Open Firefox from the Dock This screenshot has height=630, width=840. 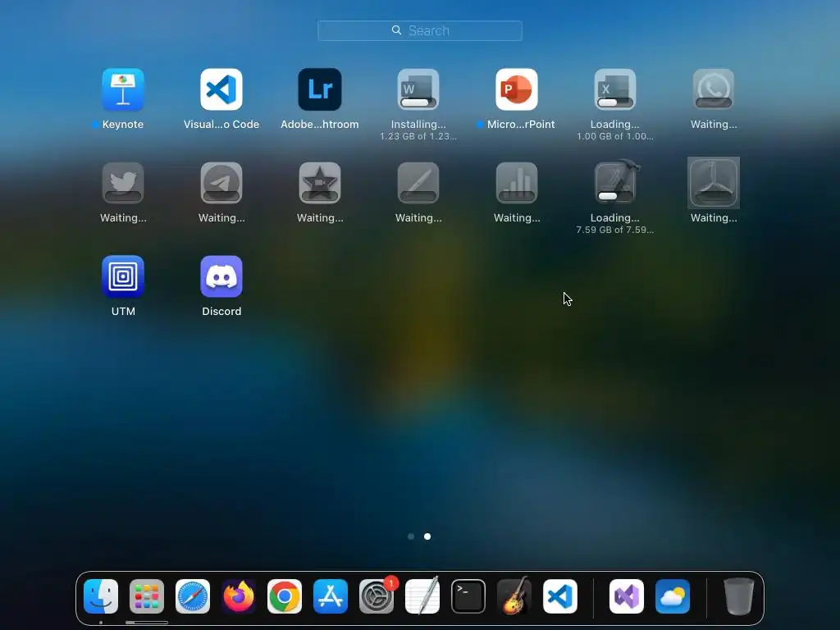239,596
